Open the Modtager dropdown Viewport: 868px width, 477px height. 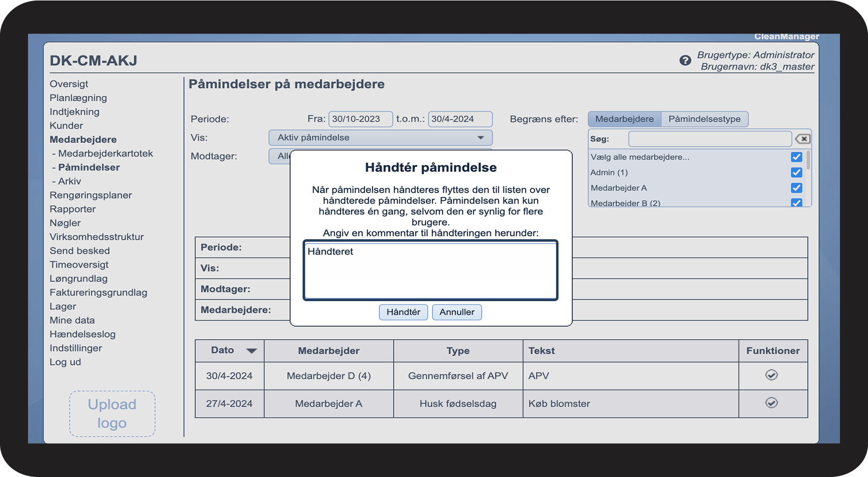[x=280, y=156]
